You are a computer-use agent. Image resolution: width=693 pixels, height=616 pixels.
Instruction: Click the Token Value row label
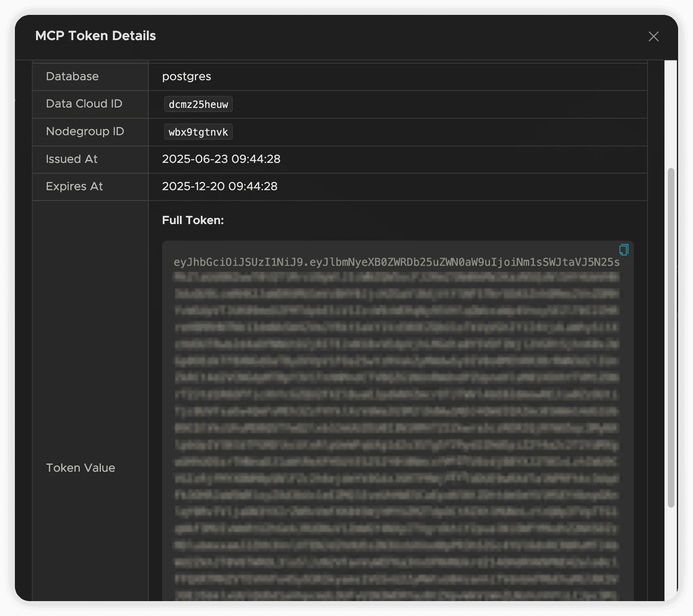click(x=81, y=468)
